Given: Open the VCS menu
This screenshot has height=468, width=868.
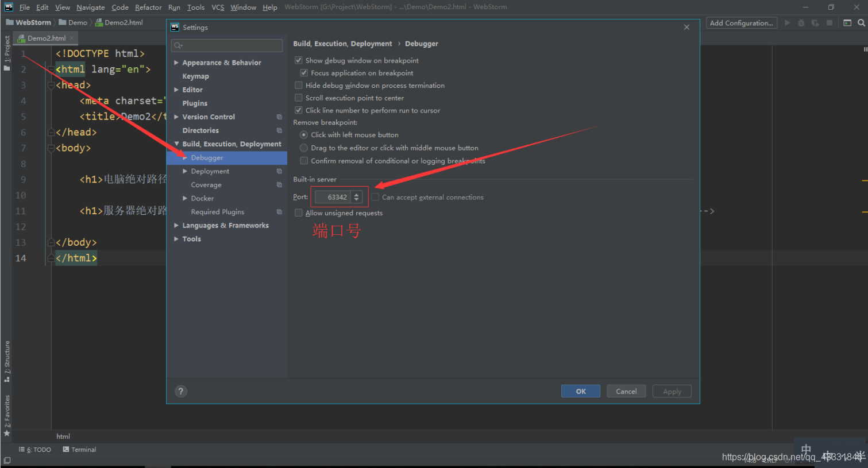Looking at the screenshot, I should [x=218, y=7].
